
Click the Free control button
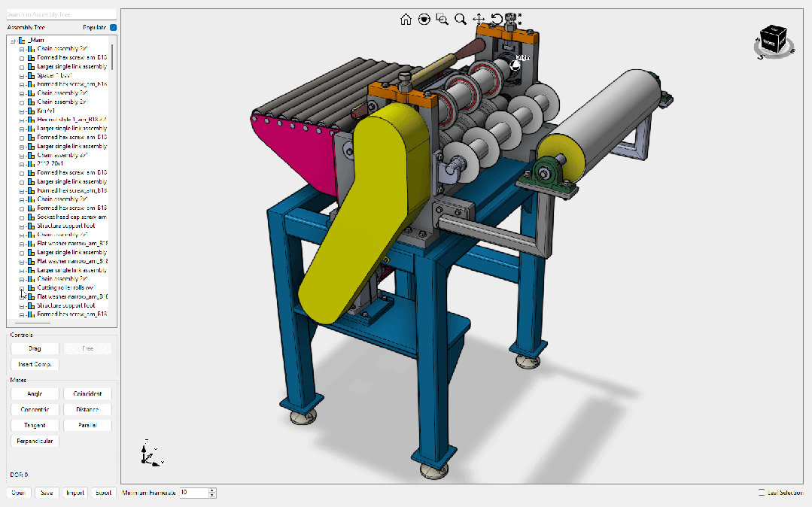pos(87,348)
